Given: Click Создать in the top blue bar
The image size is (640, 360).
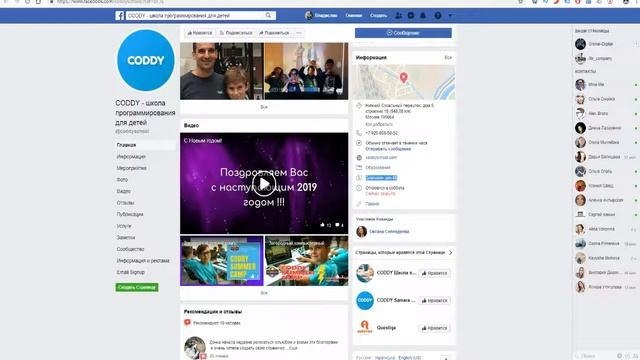Looking at the screenshot, I should pos(378,16).
